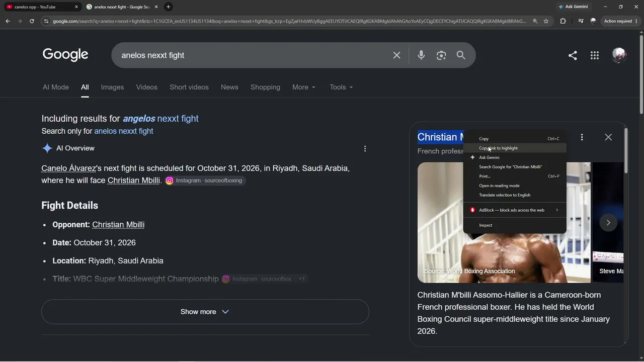
Task: Open the media controls toolbar icon
Action: (x=581, y=21)
